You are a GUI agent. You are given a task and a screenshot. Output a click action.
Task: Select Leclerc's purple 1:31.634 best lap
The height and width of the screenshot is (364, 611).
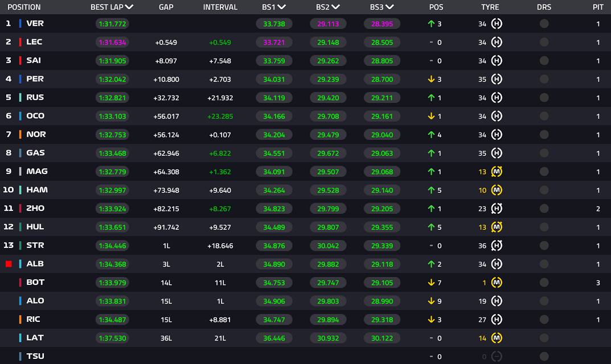coord(112,42)
